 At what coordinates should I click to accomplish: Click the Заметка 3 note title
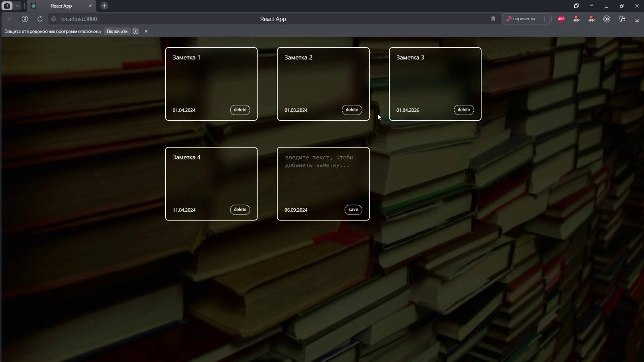(410, 57)
